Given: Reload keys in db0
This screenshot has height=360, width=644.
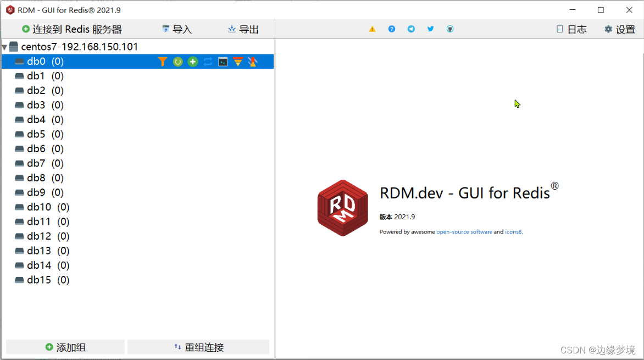Looking at the screenshot, I should (177, 62).
